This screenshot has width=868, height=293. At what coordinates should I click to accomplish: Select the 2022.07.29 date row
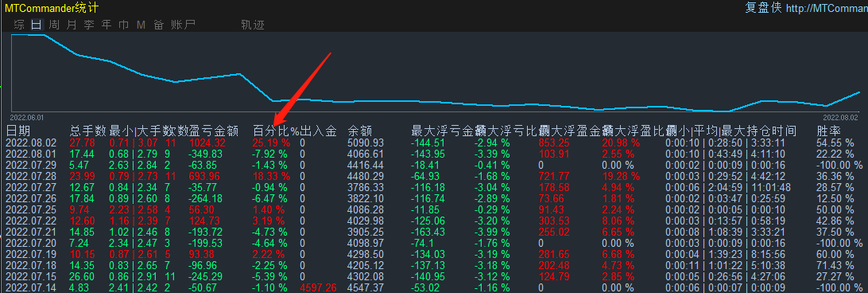434,165
